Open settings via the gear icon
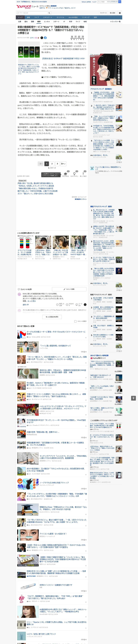138x644 pixels. [x=120, y=13]
